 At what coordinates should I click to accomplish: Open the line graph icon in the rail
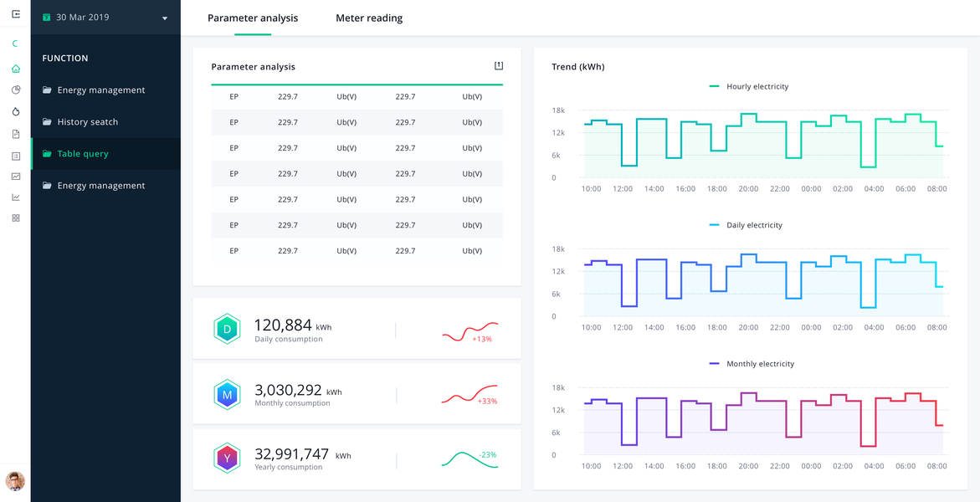16,197
